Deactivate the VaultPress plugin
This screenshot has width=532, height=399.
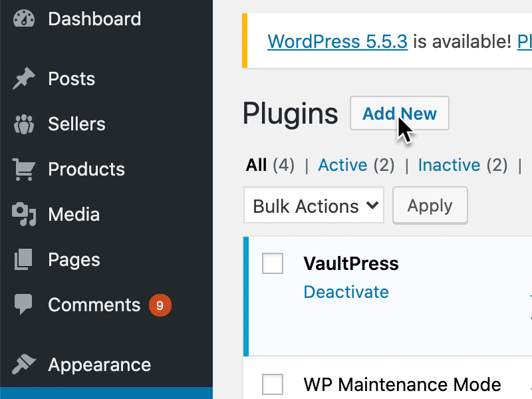pos(346,292)
